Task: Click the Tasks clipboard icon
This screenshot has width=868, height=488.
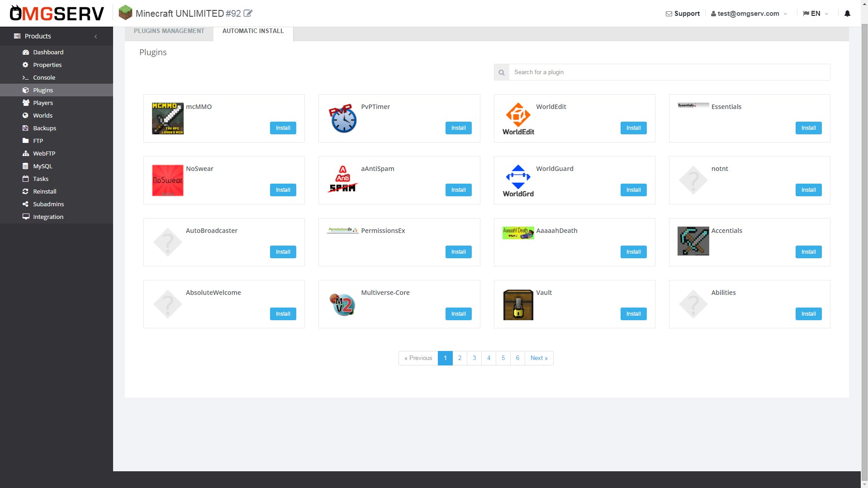Action: tap(26, 179)
